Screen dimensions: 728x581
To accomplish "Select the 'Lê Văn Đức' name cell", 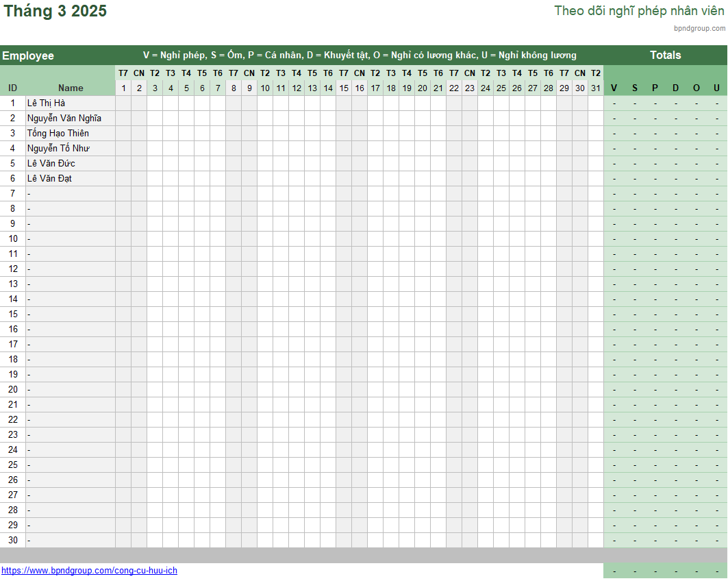I will (51, 164).
